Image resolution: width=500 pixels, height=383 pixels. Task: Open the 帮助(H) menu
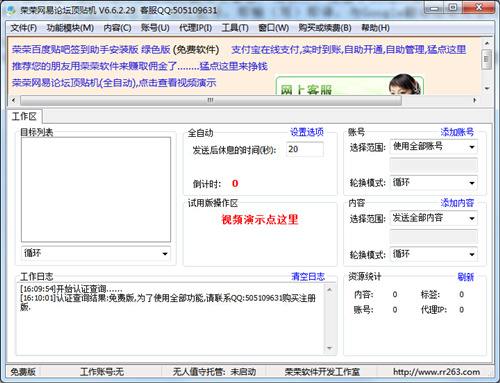click(375, 28)
